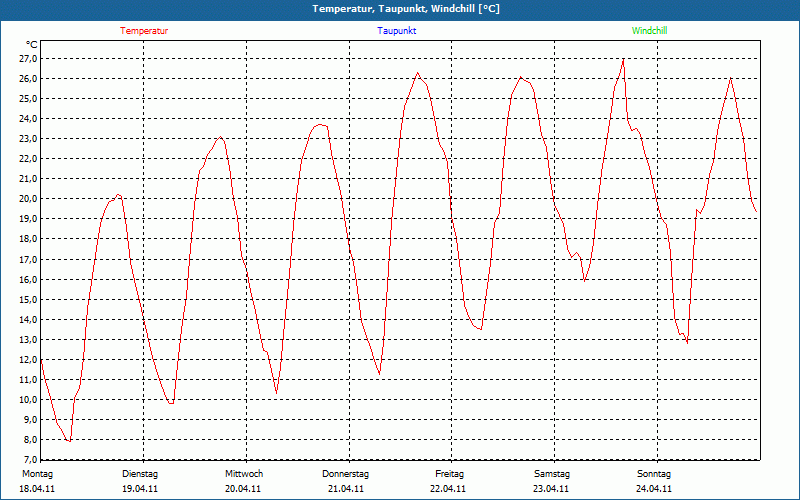Click the 12,0 y-axis value
The image size is (800, 500).
[x=28, y=359]
